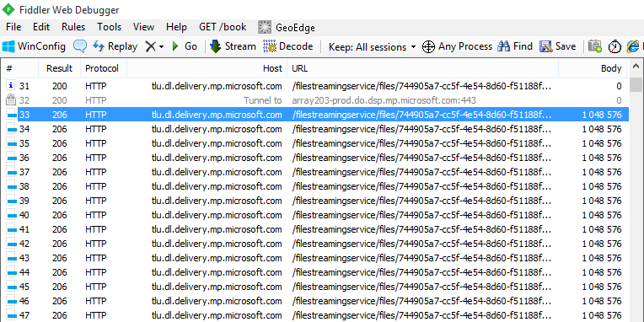
Task: Click the stopwatch timer icon
Action: pos(614,46)
